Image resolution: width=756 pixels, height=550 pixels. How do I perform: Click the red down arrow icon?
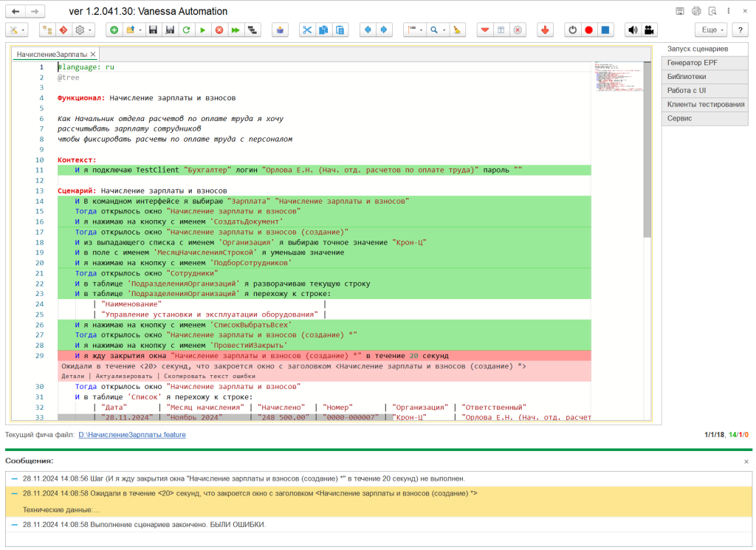click(545, 30)
